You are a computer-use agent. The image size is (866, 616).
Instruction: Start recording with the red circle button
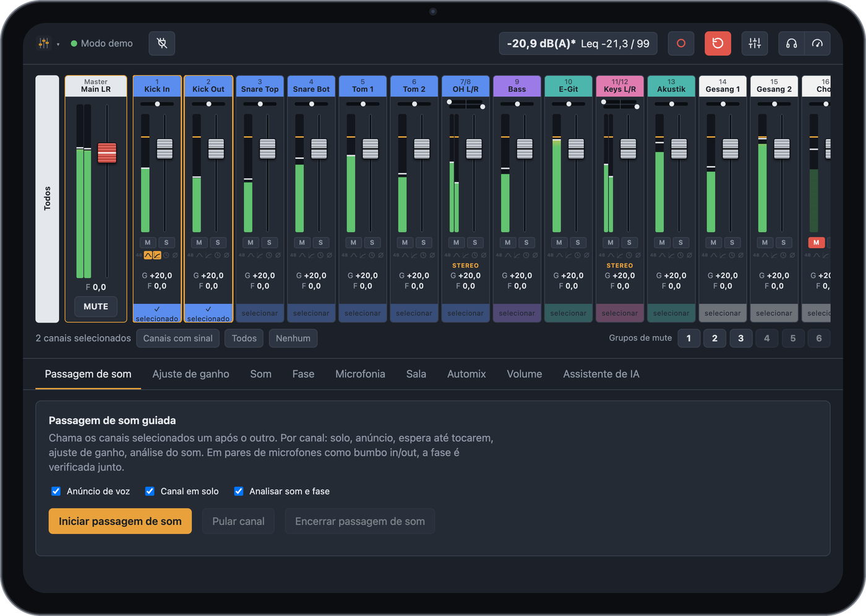[681, 43]
